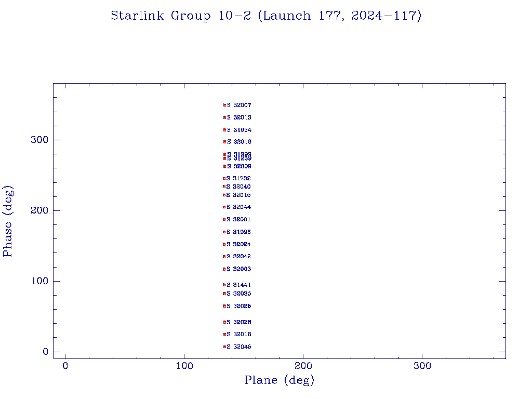This screenshot has width=532, height=399.
Task: Click the 300 tick label on y-axis
Action: click(39, 140)
